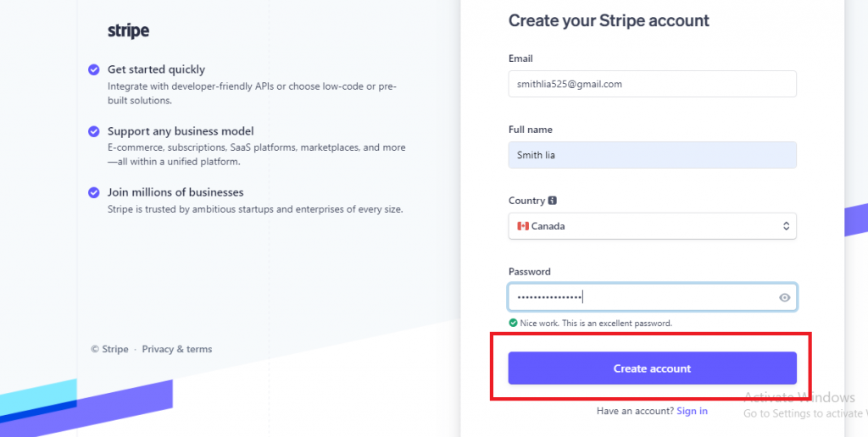
Task: Click green check icon under password field
Action: tap(513, 323)
